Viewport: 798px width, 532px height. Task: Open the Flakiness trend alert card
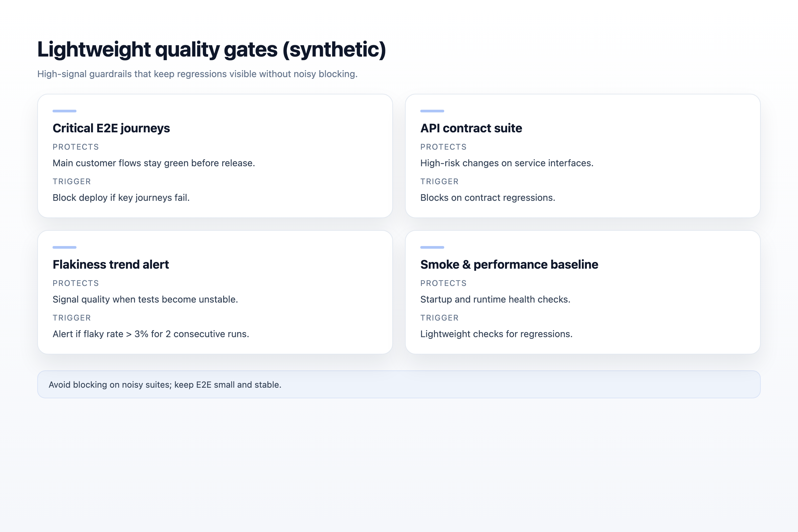pyautogui.click(x=111, y=265)
